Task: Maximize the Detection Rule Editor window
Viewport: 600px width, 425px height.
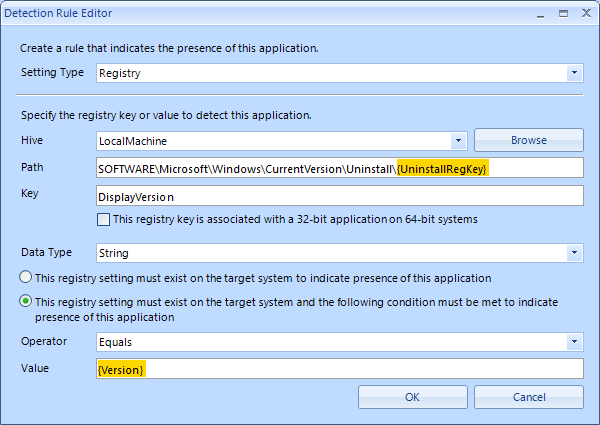Action: (563, 14)
